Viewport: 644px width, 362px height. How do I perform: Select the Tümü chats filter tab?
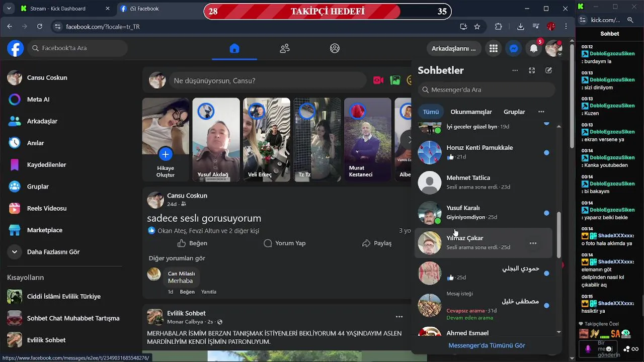pos(431,112)
